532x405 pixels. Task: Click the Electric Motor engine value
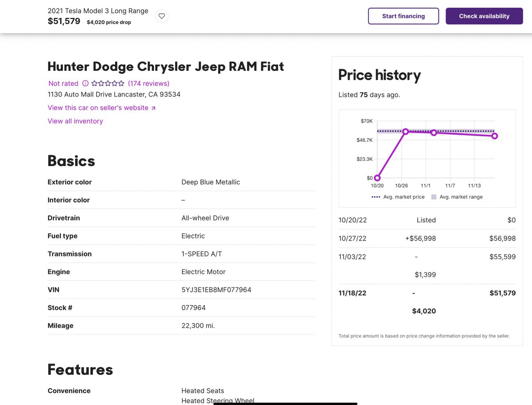(x=203, y=272)
